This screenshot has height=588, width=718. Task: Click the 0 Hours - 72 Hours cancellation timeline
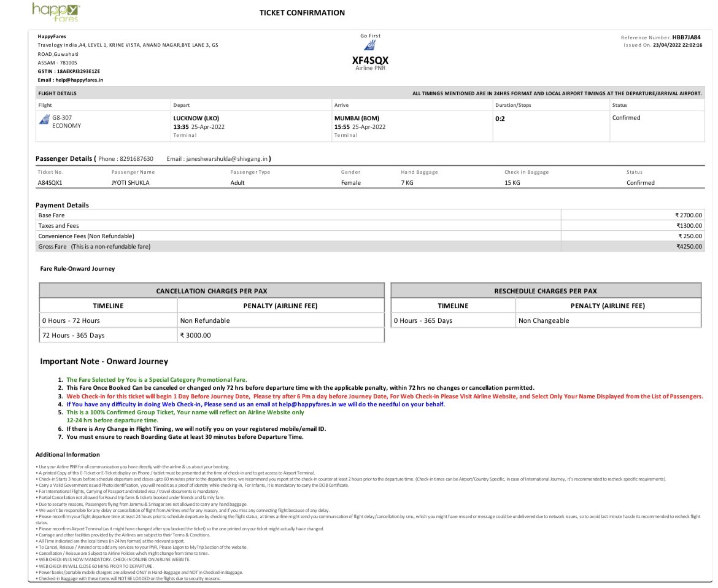pos(109,320)
